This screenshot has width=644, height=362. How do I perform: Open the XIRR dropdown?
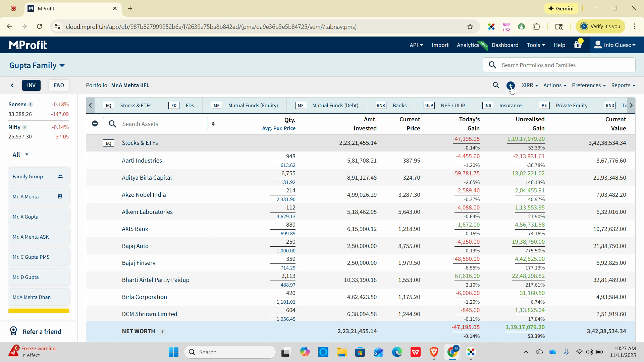(530, 85)
